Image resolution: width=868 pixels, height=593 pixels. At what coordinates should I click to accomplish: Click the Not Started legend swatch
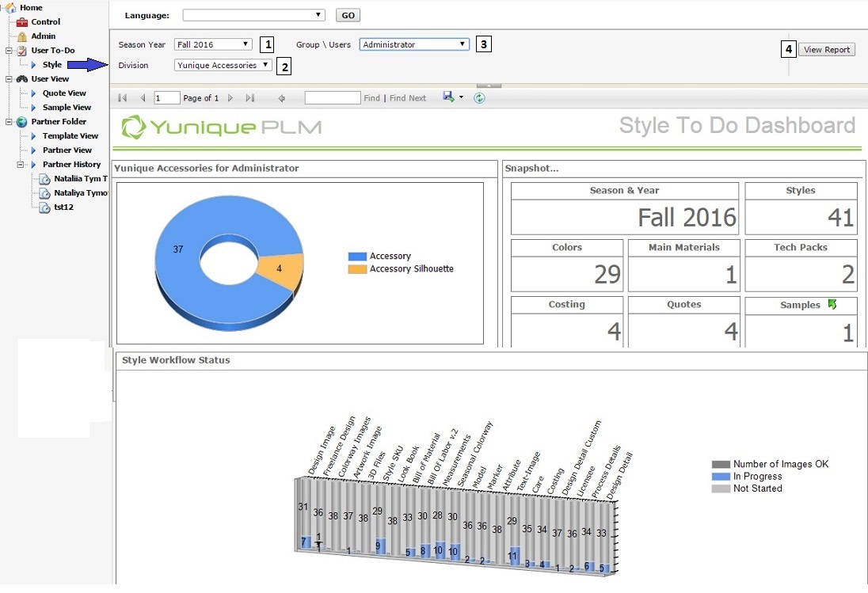[x=721, y=488]
